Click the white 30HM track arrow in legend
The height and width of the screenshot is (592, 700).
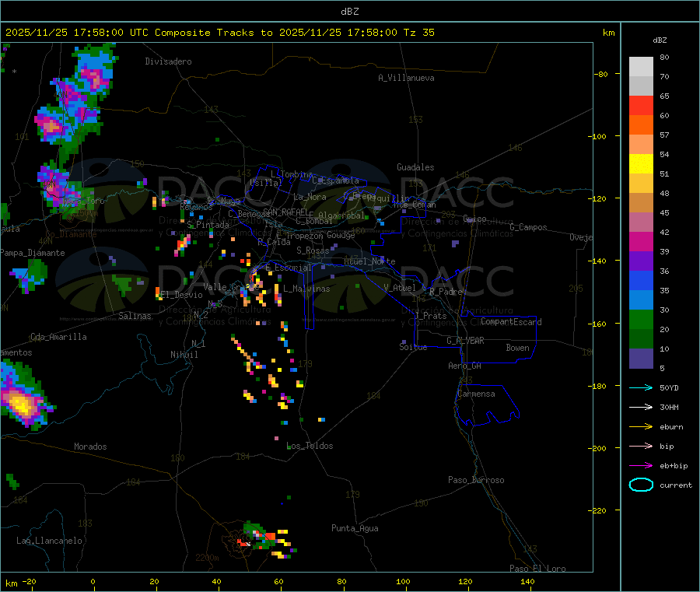coord(641,407)
